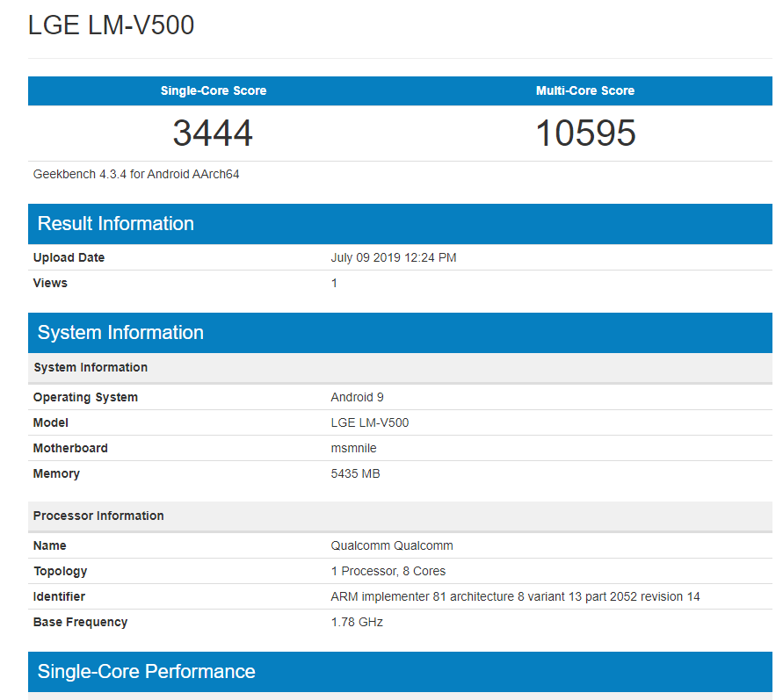Select the 1 Processor, 8 Cores value
783x700 pixels.
coord(388,571)
